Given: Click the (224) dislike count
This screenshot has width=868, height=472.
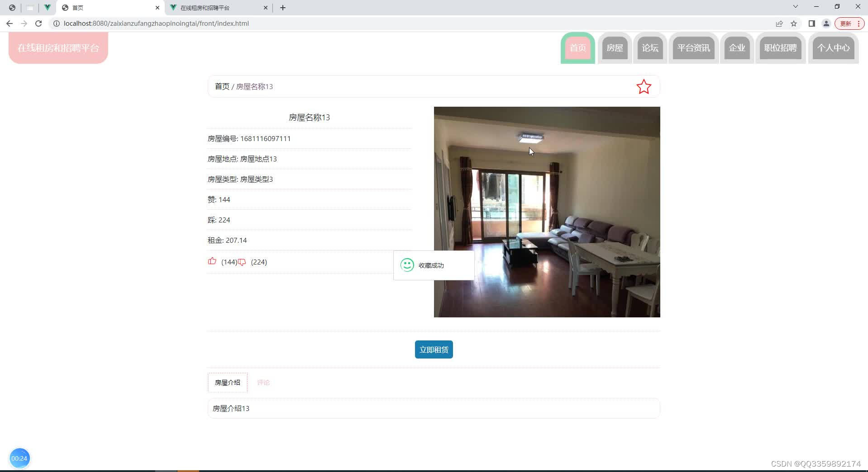Looking at the screenshot, I should pyautogui.click(x=259, y=262).
